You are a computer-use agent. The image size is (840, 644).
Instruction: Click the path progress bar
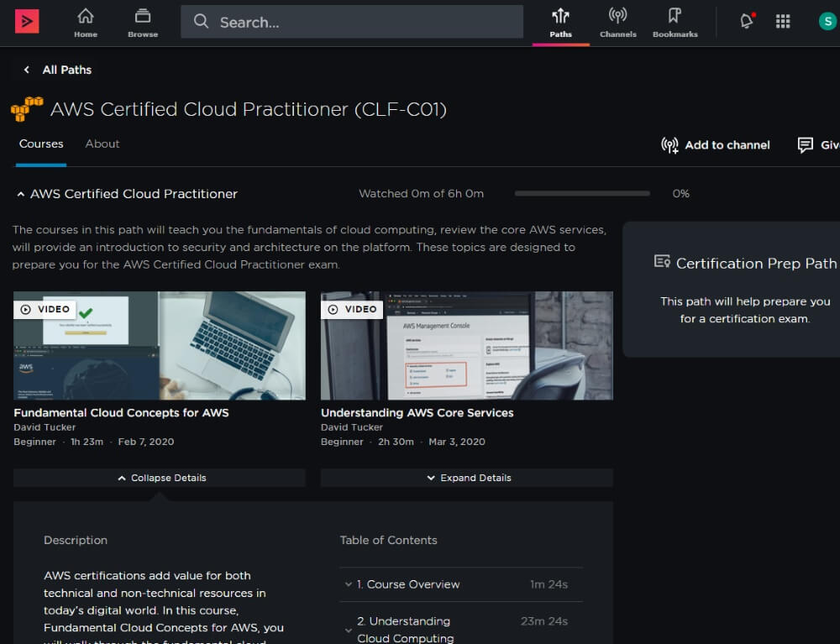click(582, 194)
